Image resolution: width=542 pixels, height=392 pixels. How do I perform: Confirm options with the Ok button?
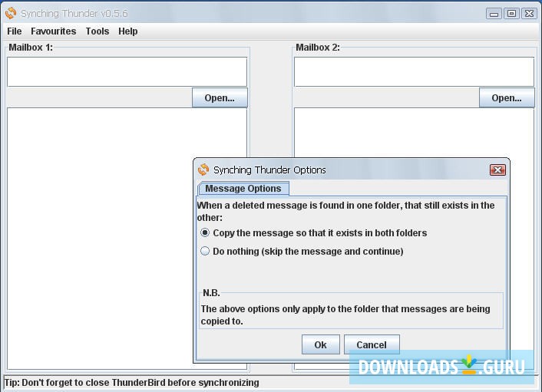[320, 344]
